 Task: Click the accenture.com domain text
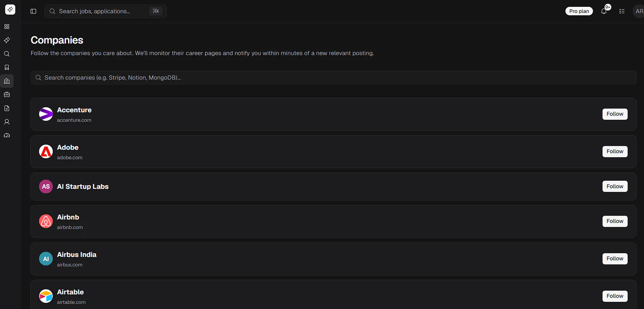(x=74, y=120)
